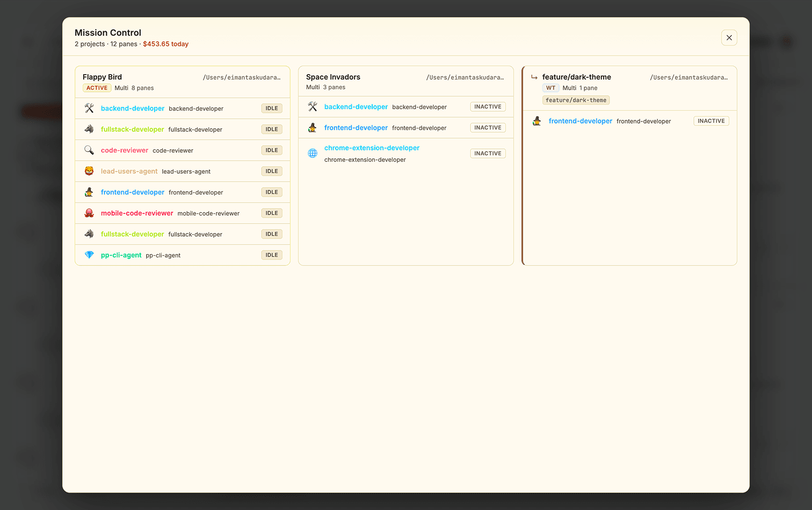Viewport: 812px width, 510px height.
Task: Click the WT badge in the feature/dark-theme card
Action: pyautogui.click(x=550, y=88)
